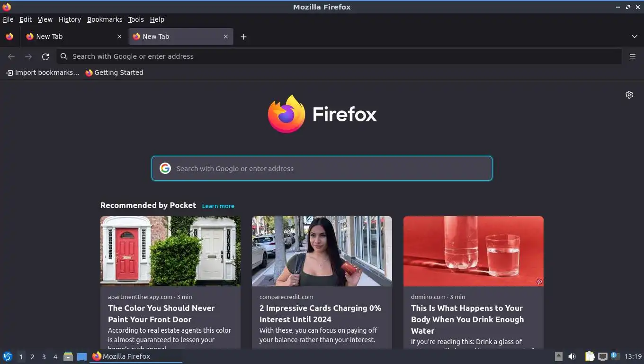Click the forward navigation arrow
Screen dimensions: 644x364
point(28,56)
